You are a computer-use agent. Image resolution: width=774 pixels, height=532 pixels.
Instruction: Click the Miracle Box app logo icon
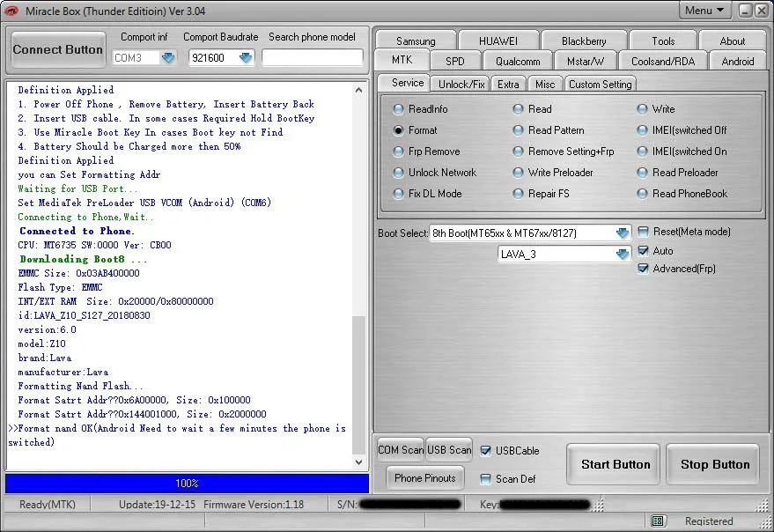coord(11,11)
